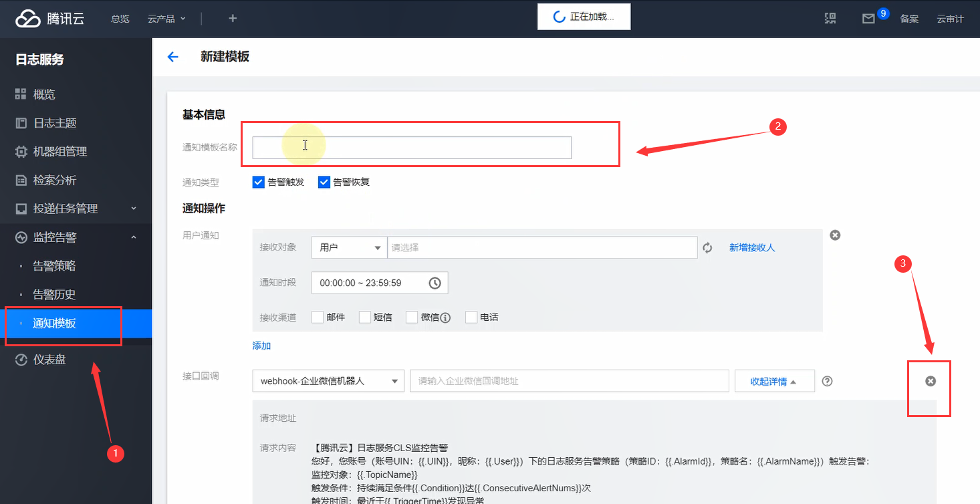Remove the 接口回调 webhook block
The width and height of the screenshot is (980, 504).
[931, 381]
